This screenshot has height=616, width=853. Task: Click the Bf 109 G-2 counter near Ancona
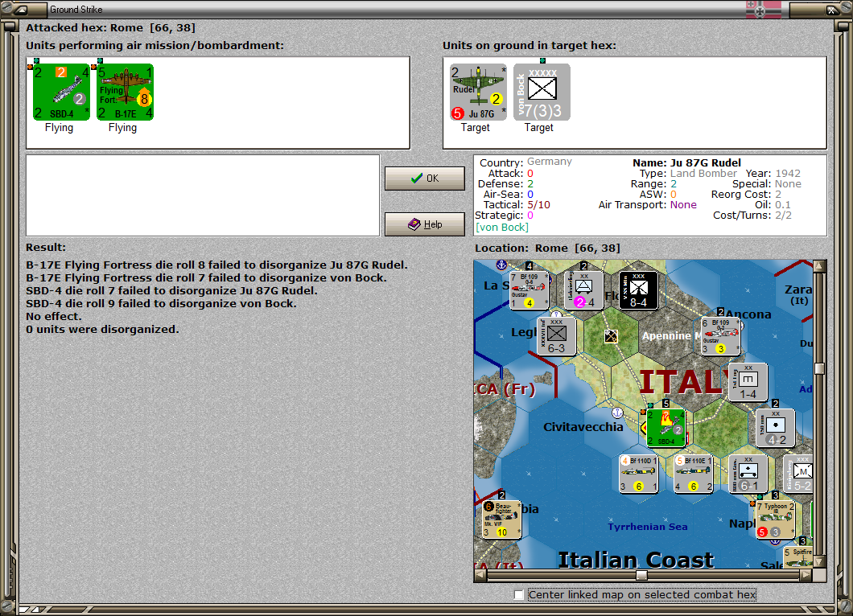click(721, 336)
